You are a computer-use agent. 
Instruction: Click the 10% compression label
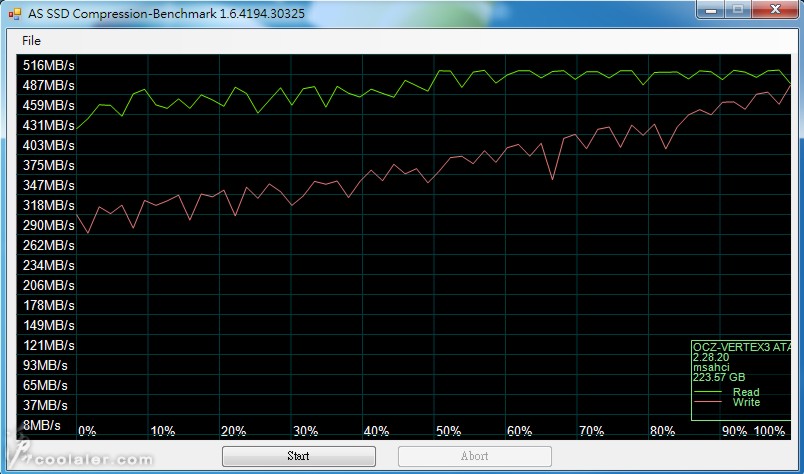163,431
